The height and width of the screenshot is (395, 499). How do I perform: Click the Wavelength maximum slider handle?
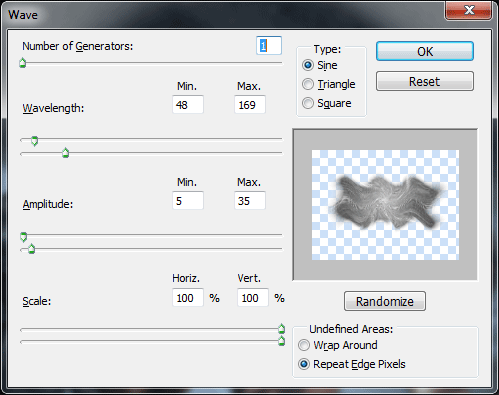pyautogui.click(x=66, y=153)
